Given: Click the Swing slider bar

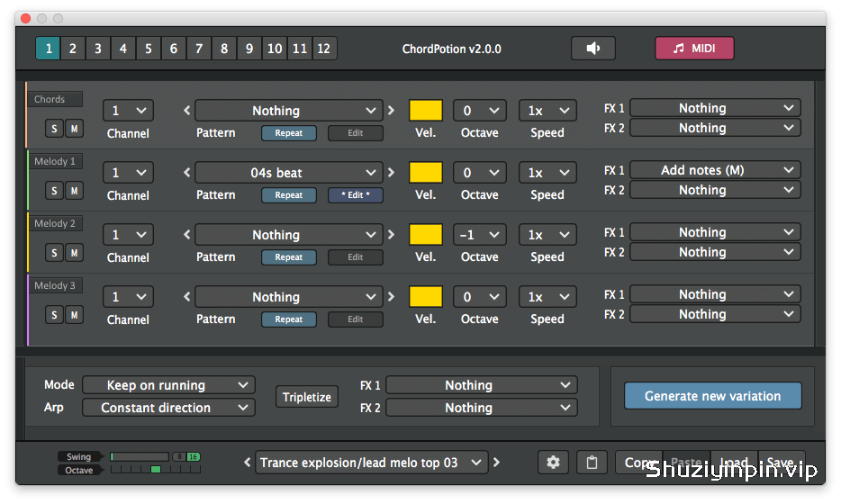Looking at the screenshot, I should tap(140, 457).
